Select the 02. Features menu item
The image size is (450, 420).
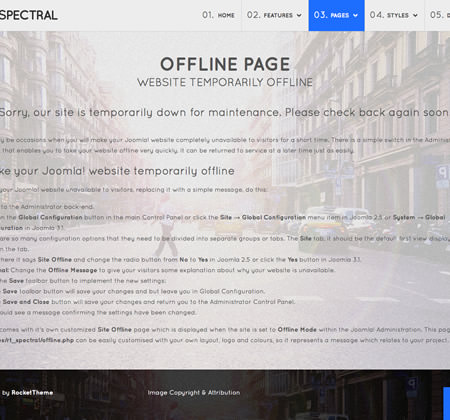click(274, 15)
